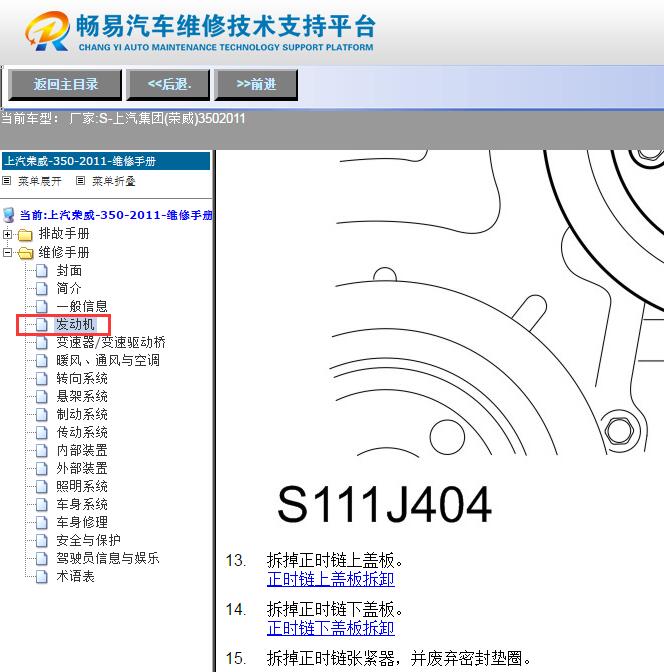Screen dimensions: 664x672
Task: Open 照明系统 section
Action: pyautogui.click(x=82, y=486)
